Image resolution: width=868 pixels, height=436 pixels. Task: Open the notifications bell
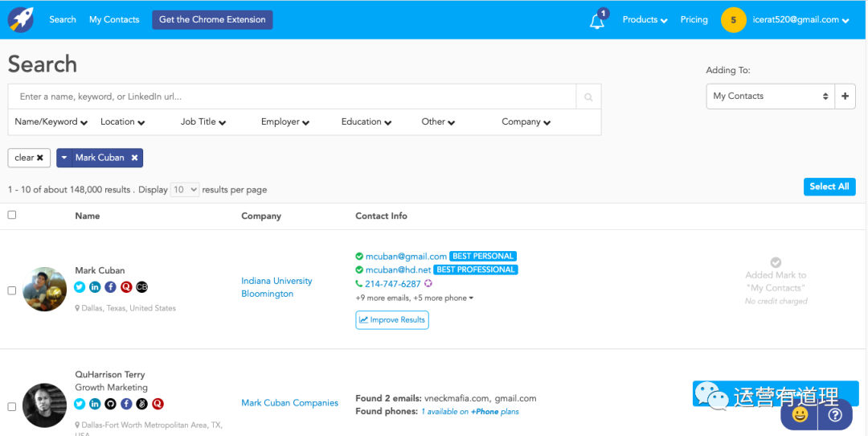(x=596, y=21)
